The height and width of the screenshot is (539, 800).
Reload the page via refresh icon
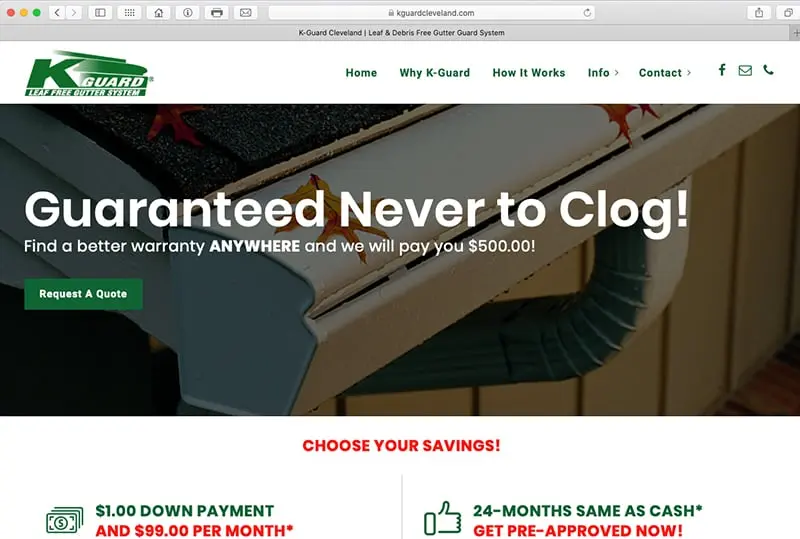(x=587, y=13)
